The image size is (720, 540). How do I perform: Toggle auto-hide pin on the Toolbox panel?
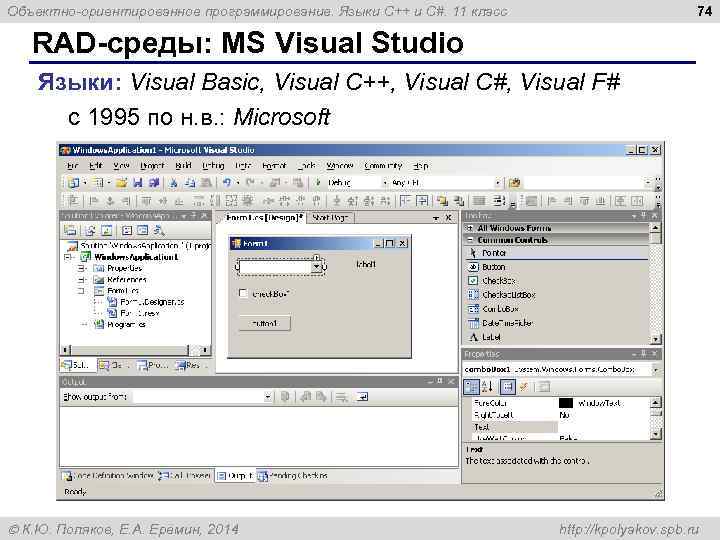pyautogui.click(x=643, y=215)
